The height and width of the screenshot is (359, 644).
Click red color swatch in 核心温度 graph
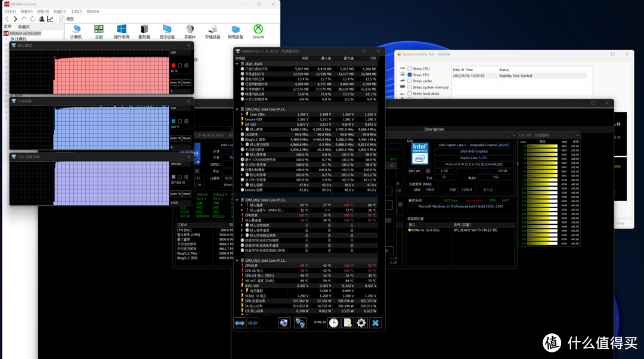[x=174, y=66]
